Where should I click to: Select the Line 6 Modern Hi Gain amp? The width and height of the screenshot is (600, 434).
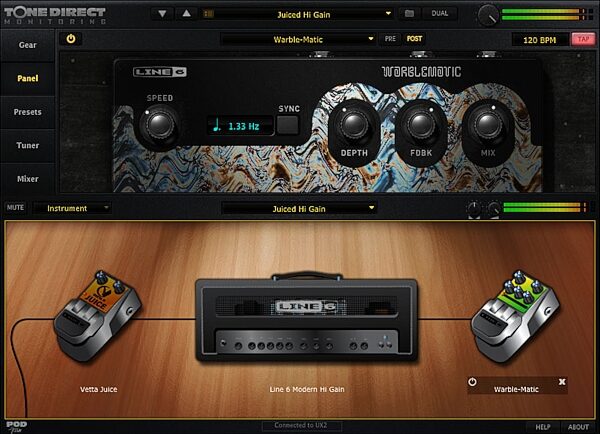coord(306,317)
